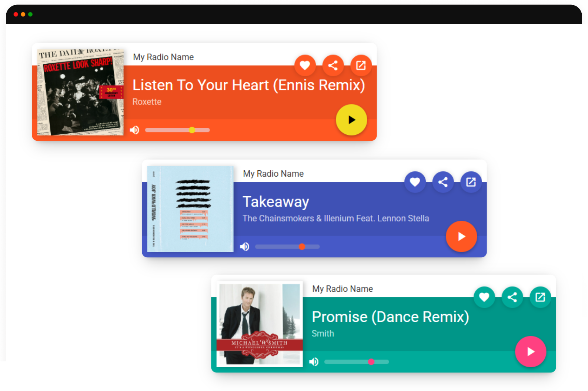Viewport: 588px width, 391px height.
Task: Open green player in external window
Action: coord(540,297)
